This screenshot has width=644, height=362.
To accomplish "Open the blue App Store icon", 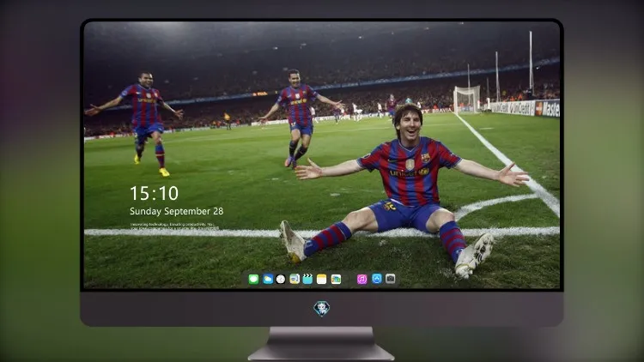I will 377,279.
